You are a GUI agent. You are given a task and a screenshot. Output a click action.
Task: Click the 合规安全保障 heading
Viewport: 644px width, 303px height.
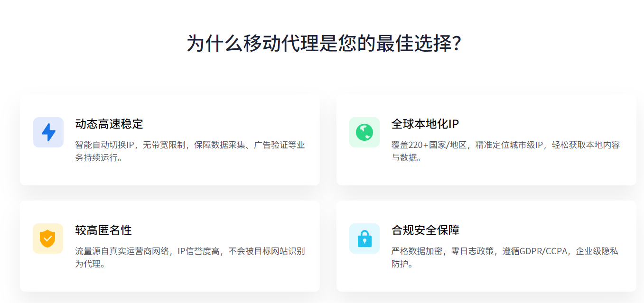tap(426, 230)
